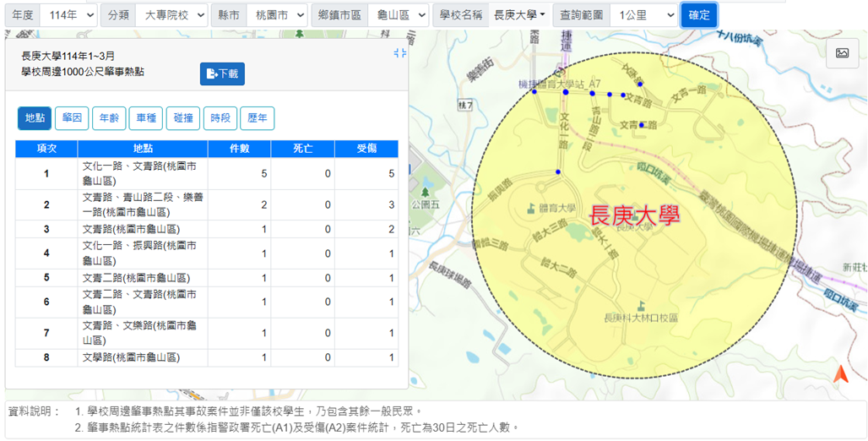Click the basemap image icon on map
Screen dimensions: 868x441
click(842, 53)
